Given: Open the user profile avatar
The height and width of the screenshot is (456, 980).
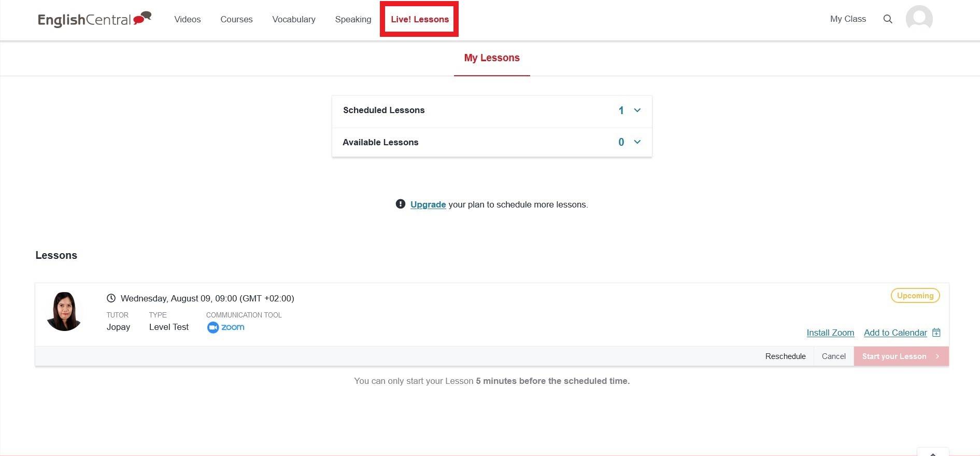Looking at the screenshot, I should [919, 19].
